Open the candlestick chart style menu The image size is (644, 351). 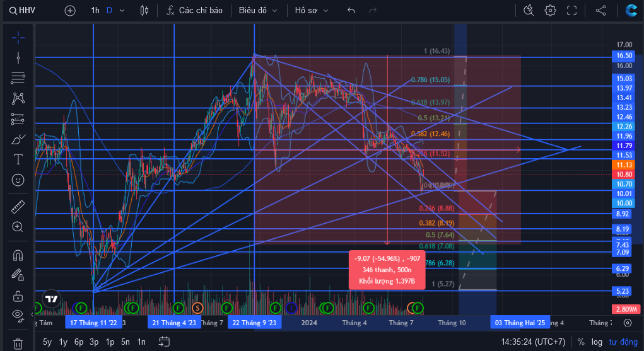(x=144, y=11)
